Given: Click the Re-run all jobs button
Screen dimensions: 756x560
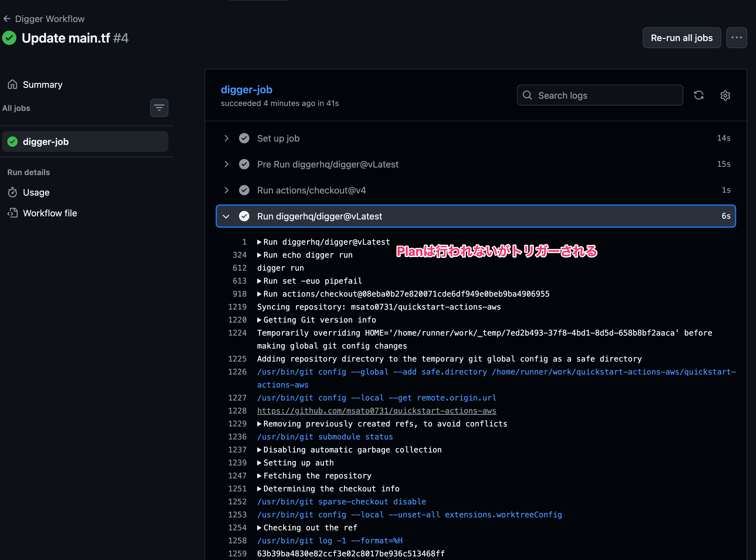Looking at the screenshot, I should click(x=681, y=38).
